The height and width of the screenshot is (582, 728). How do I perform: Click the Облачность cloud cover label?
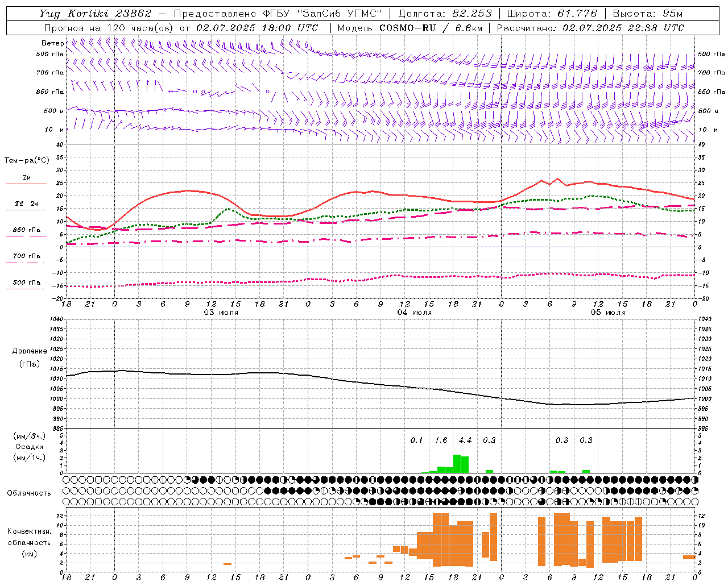(x=29, y=493)
